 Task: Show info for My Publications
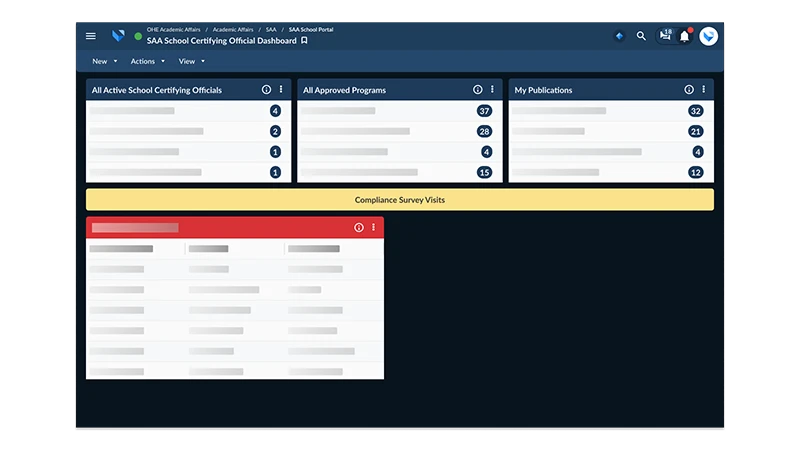[689, 90]
